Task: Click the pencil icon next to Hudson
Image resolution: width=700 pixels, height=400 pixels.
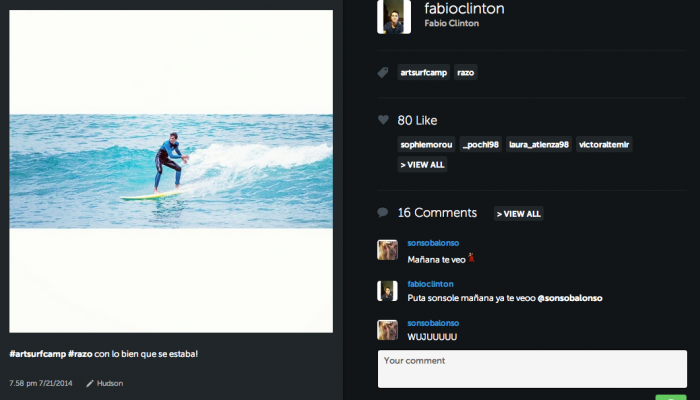Action: [90, 383]
